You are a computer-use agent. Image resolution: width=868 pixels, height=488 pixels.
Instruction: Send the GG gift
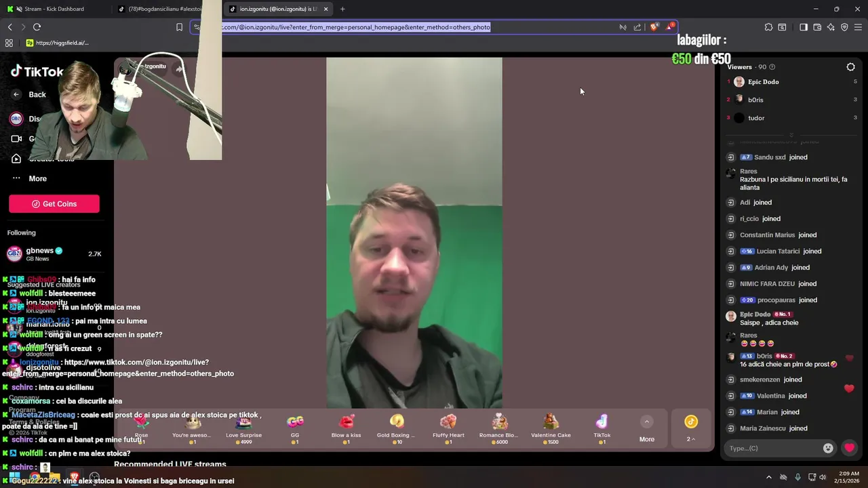[295, 428]
